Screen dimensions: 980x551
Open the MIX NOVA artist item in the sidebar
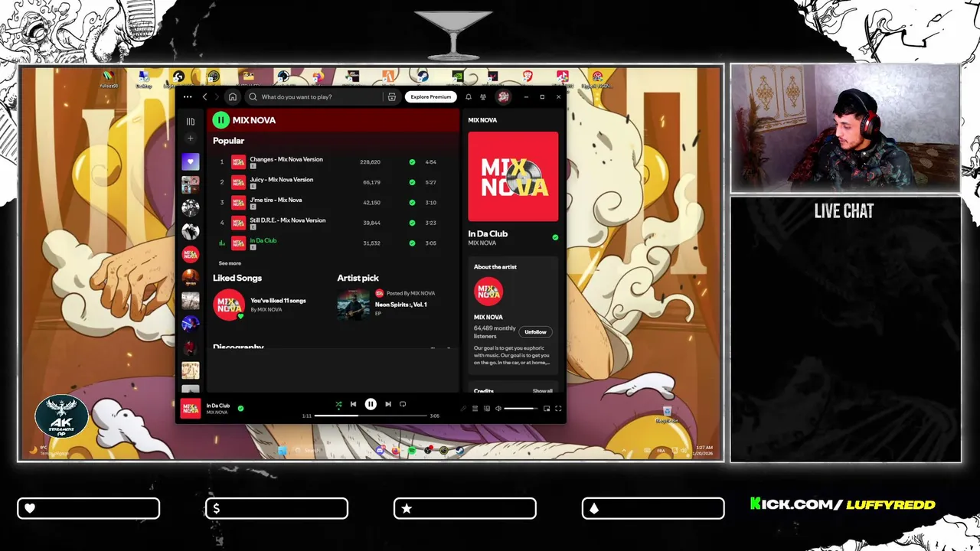click(x=191, y=254)
